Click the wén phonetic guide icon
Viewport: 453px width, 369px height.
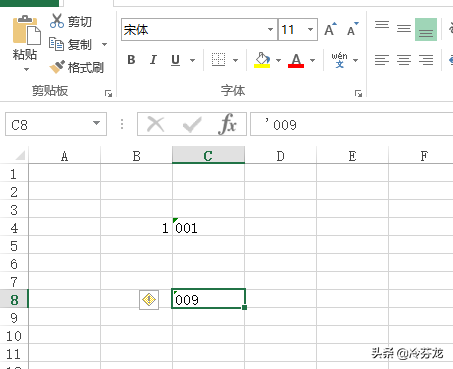[339, 60]
